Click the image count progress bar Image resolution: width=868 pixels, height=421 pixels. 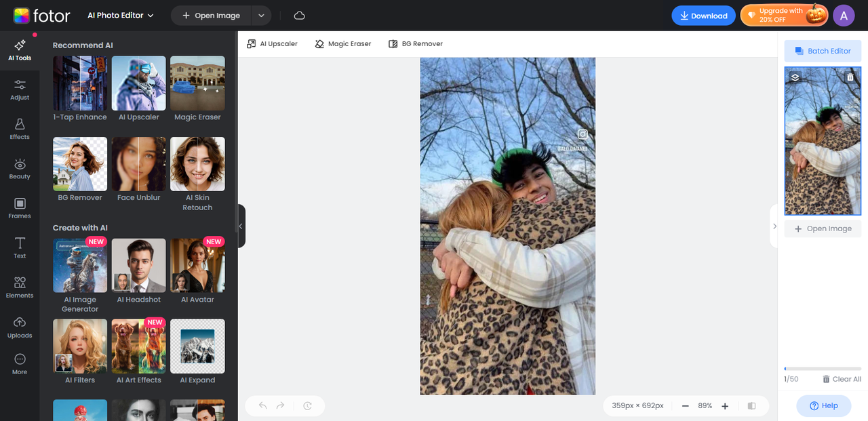(x=823, y=369)
